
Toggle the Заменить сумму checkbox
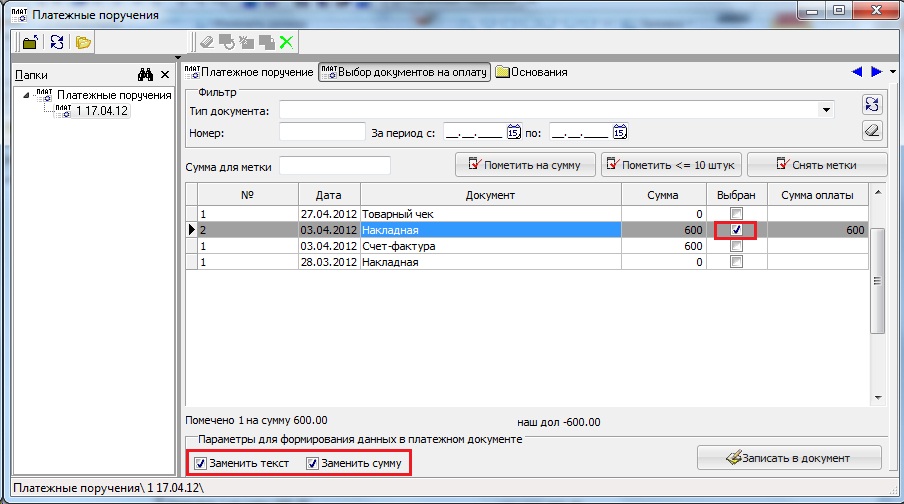point(312,463)
